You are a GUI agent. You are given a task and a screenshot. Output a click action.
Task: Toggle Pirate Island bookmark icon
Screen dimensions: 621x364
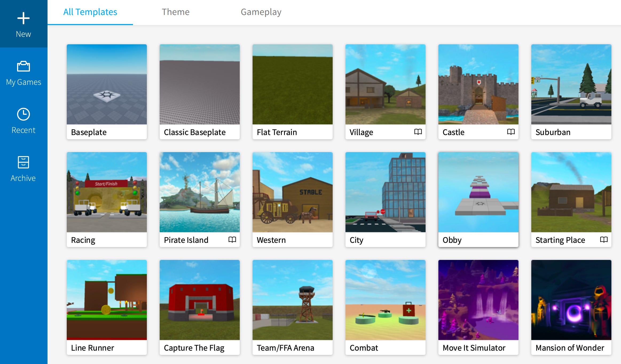click(x=232, y=240)
